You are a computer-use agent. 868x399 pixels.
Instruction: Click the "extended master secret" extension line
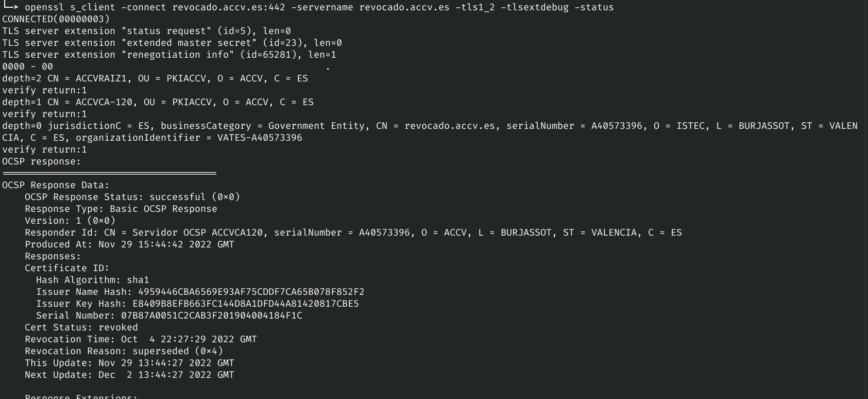coord(172,43)
